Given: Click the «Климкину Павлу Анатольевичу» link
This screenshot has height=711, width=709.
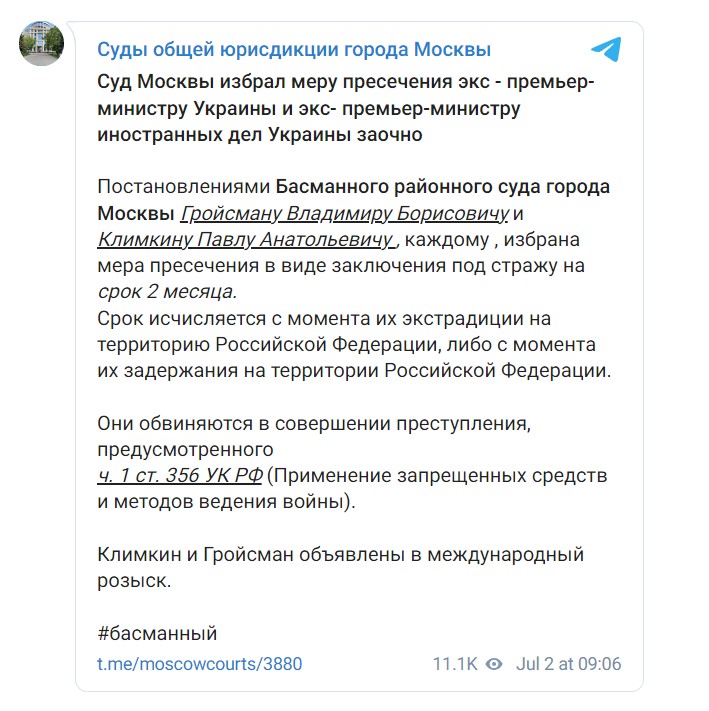Looking at the screenshot, I should [247, 240].
